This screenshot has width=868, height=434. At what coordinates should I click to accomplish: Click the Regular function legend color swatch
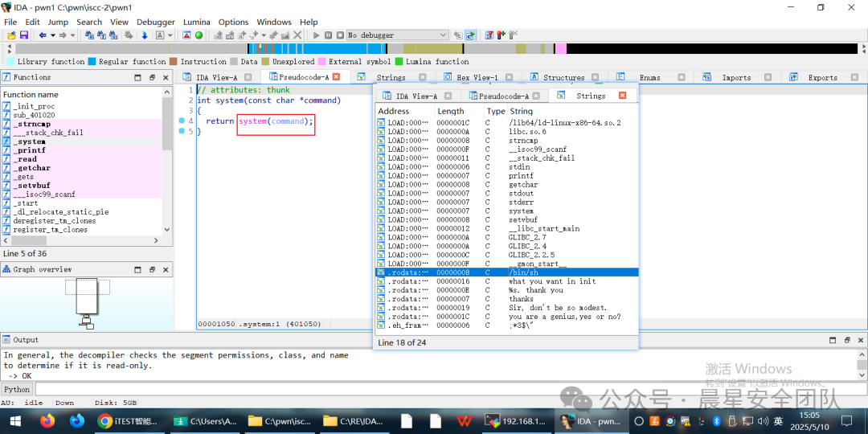point(92,61)
